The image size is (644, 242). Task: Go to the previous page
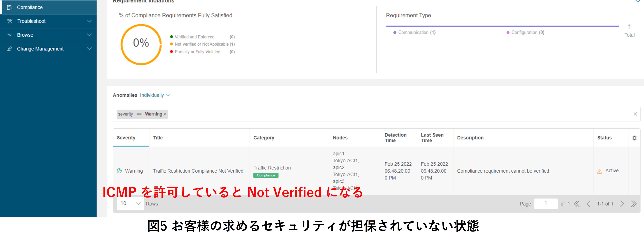pos(588,204)
